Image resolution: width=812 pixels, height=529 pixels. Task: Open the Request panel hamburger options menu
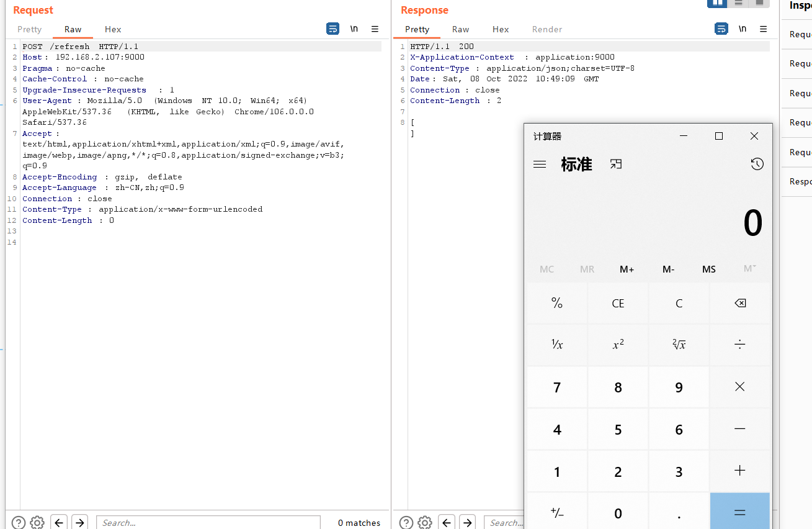click(375, 29)
